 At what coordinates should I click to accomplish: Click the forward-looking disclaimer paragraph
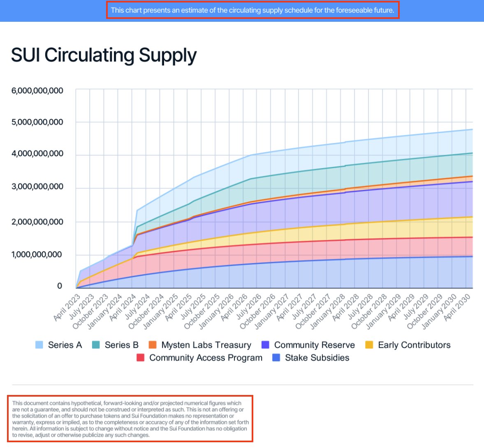[130, 419]
